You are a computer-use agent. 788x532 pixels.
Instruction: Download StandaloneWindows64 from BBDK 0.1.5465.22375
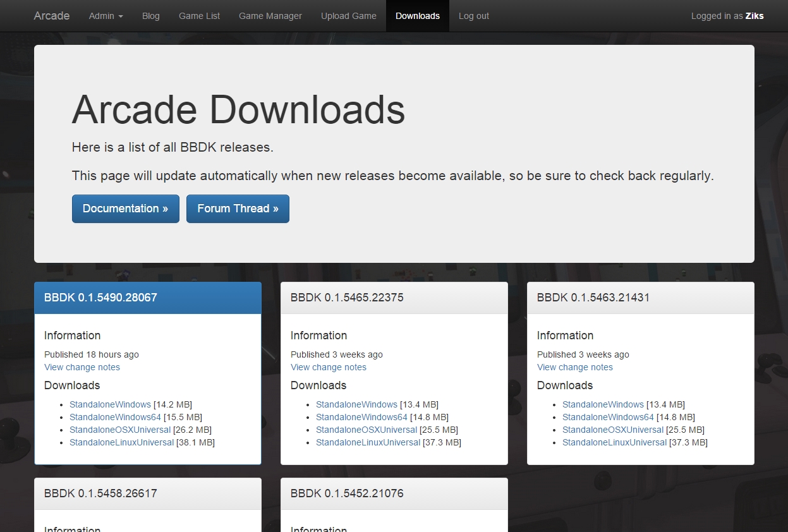tap(362, 417)
